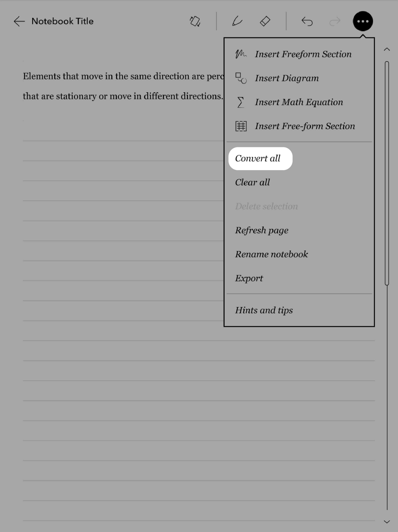Viewport: 398px width, 532px height.
Task: Select Rename notebook option
Action: (x=271, y=254)
